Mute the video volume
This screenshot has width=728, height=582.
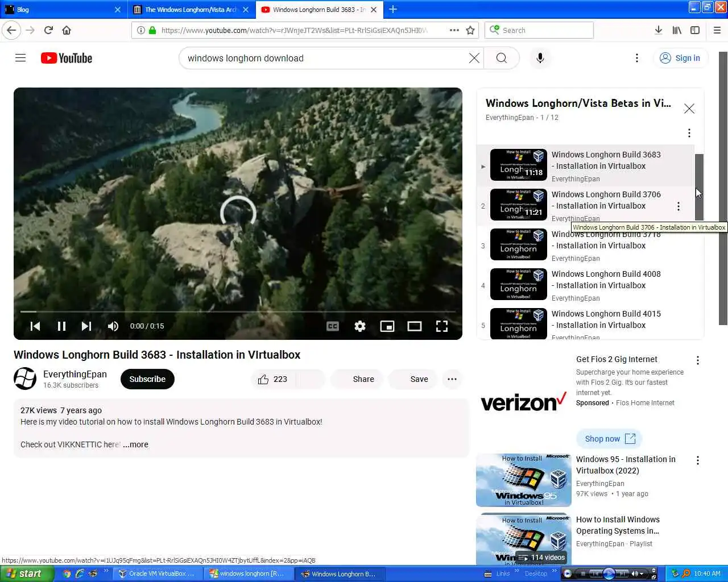[113, 326]
